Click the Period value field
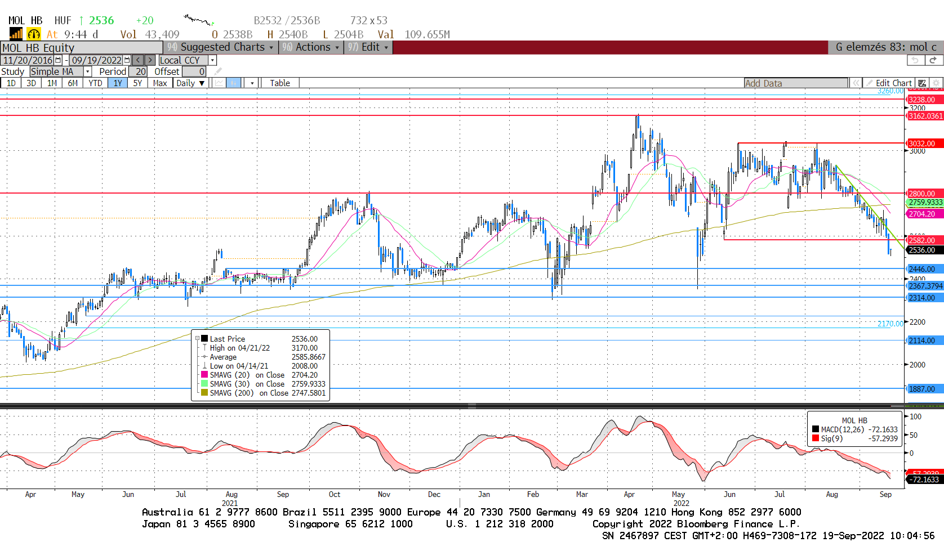Viewport: 944px width, 560px height. (139, 71)
